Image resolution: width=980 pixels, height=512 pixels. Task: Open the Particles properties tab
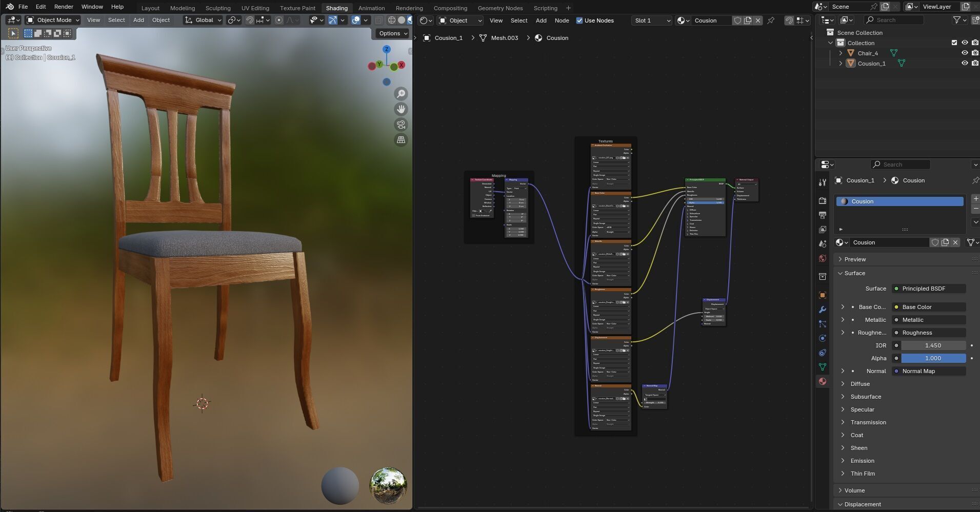[x=823, y=324]
